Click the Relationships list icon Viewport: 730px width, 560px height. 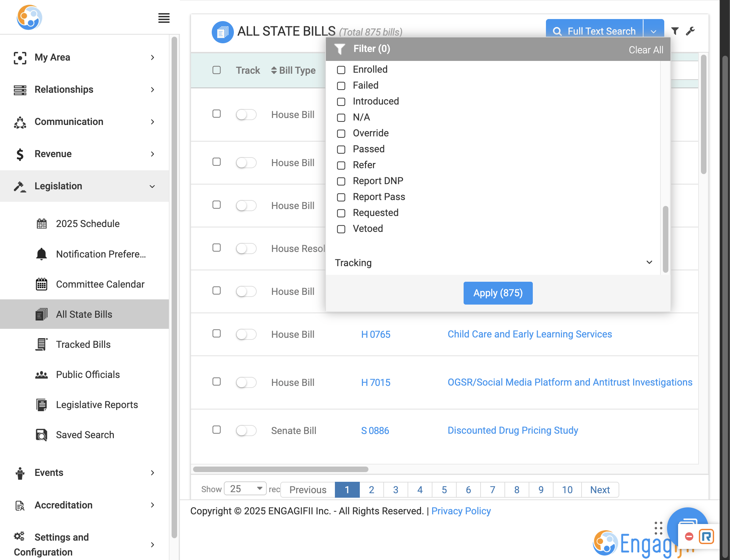coord(20,90)
